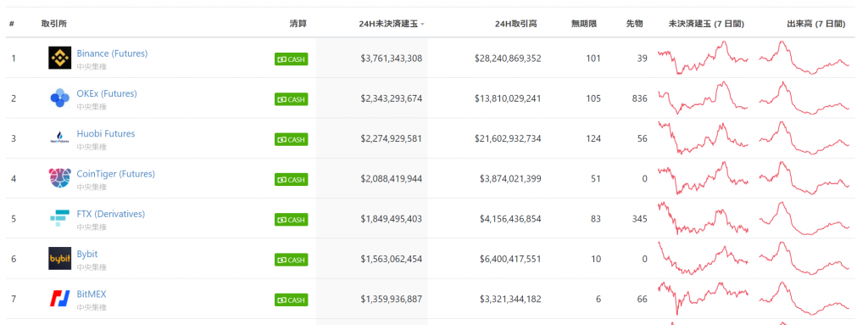Click the OKEx exchange logo
The height and width of the screenshot is (325, 868).
tap(60, 98)
